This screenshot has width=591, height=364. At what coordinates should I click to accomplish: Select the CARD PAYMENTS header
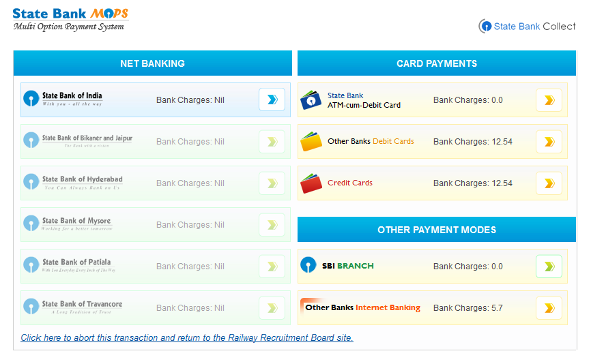point(437,63)
